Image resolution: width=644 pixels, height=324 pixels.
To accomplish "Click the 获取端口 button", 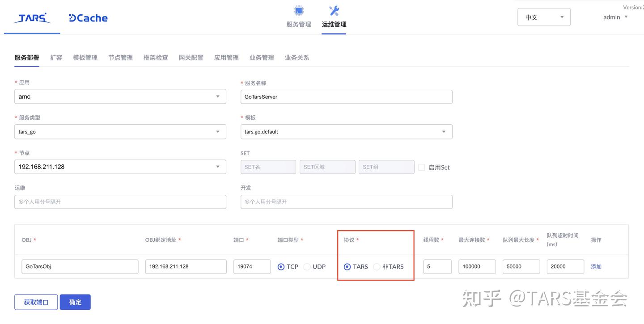I will click(36, 302).
